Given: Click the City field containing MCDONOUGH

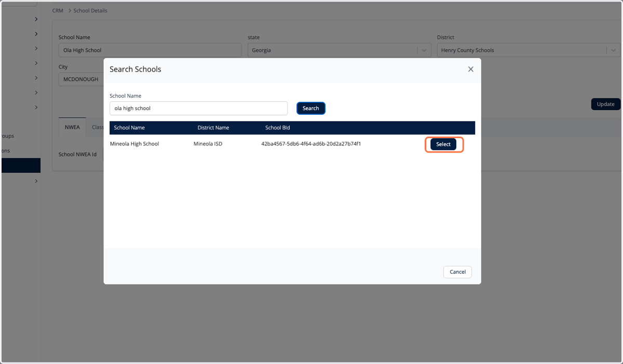Looking at the screenshot, I should pos(81,79).
